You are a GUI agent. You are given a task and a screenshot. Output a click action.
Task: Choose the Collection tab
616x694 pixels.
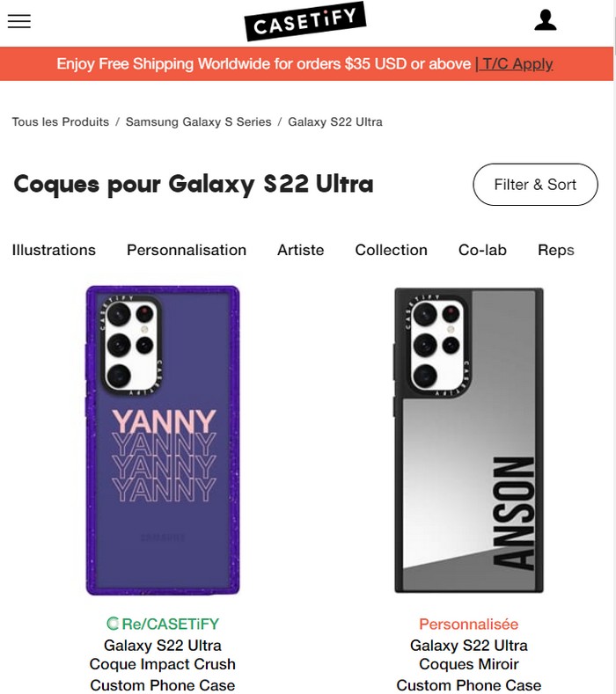tap(391, 250)
